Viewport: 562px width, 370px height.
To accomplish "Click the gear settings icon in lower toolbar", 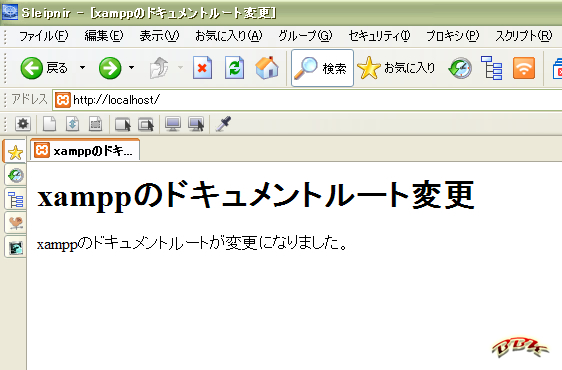I will [x=23, y=124].
